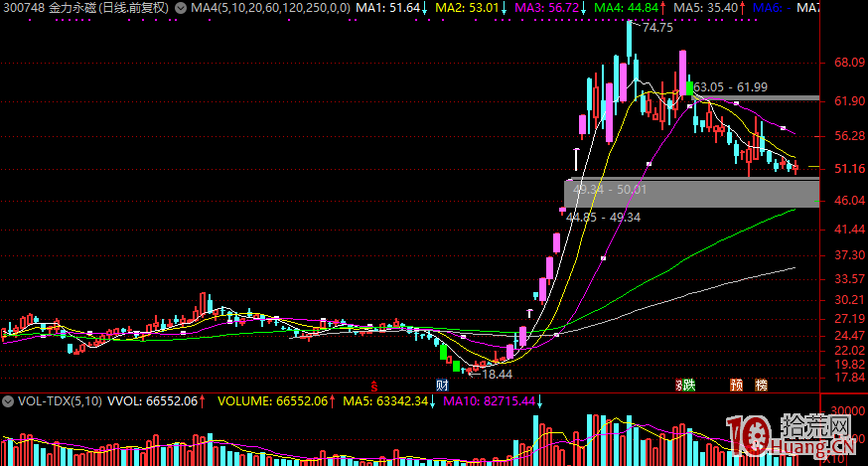Click the 30.21 price axis label
Image resolution: width=868 pixels, height=466 pixels.
click(x=850, y=300)
